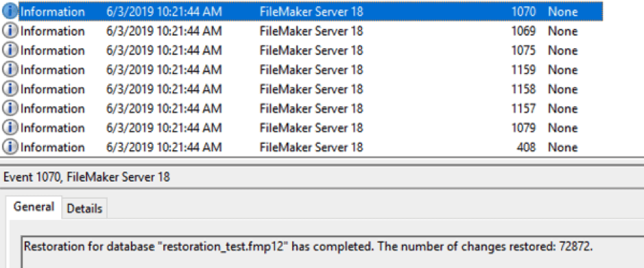
Task: Click the info icon of event 1069
Action: click(x=10, y=32)
